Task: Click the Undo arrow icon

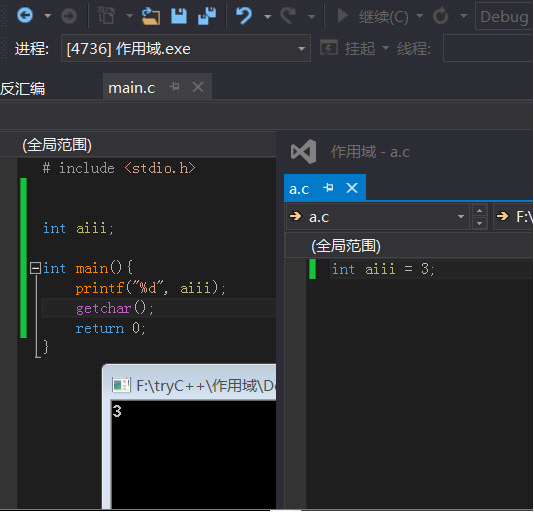Action: (x=244, y=16)
